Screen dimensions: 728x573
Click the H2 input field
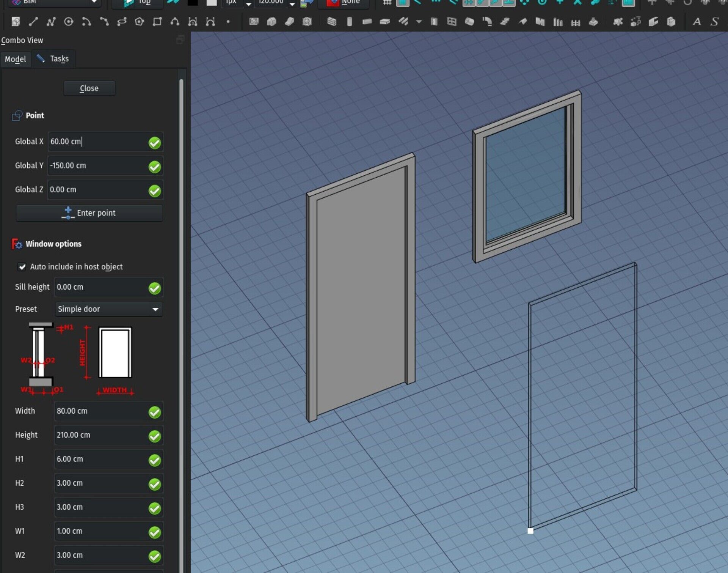pyautogui.click(x=109, y=483)
